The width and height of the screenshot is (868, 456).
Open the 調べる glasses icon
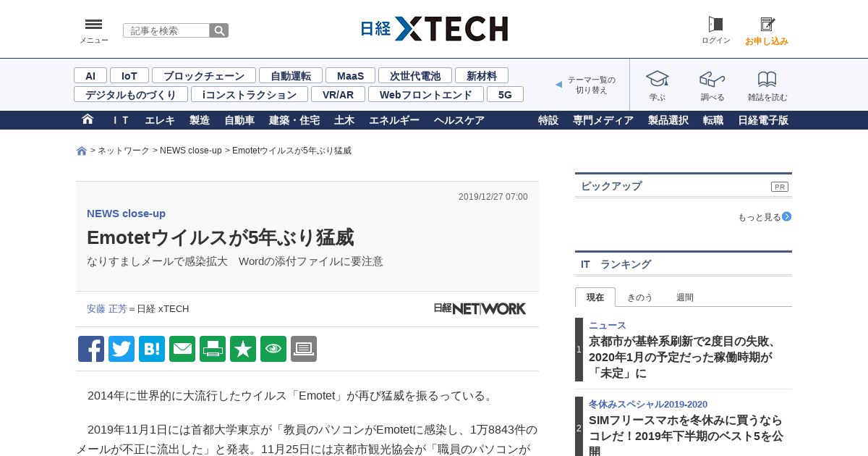coord(712,79)
